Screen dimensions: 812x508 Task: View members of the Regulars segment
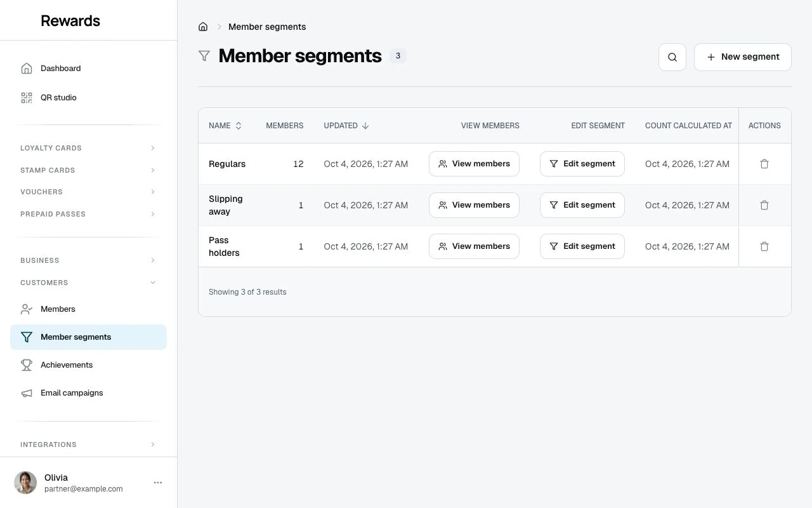point(474,164)
